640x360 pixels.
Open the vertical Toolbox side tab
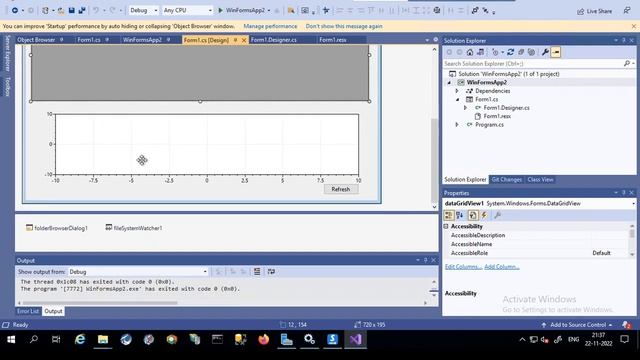(7, 86)
